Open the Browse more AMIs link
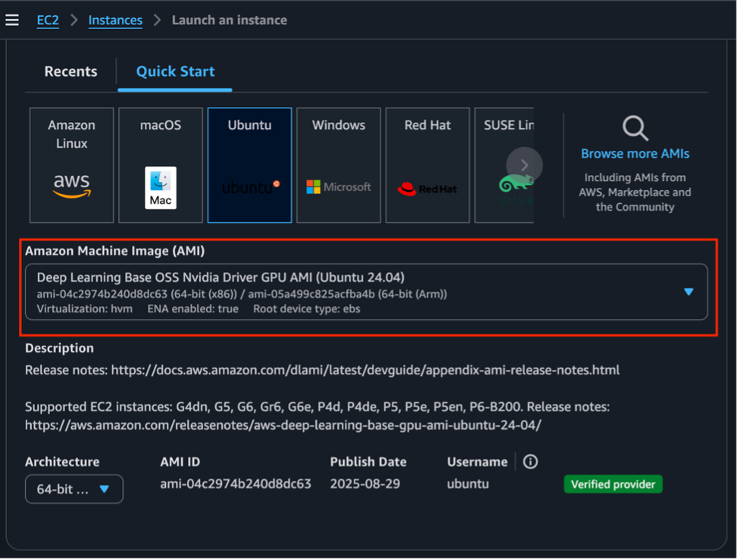 [x=633, y=153]
